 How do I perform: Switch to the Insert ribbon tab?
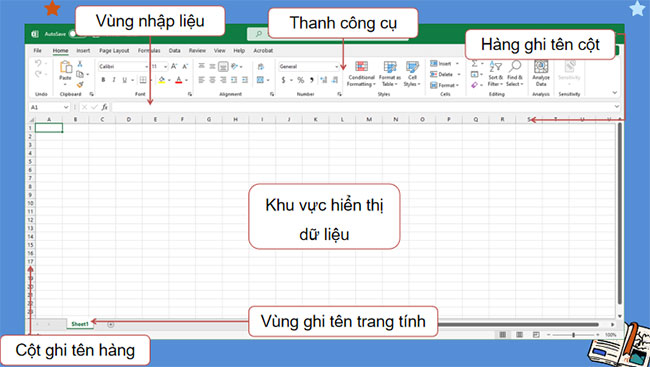pos(83,51)
